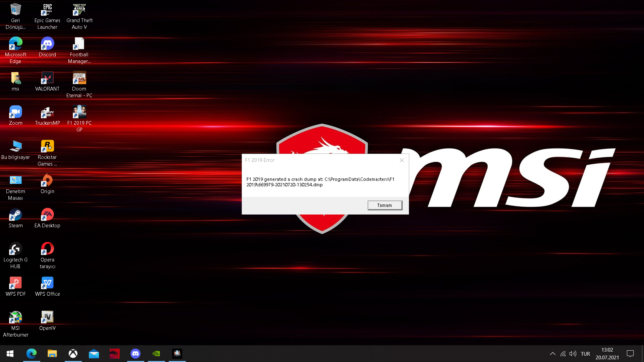Open the volume speaker tray icon

[573, 354]
